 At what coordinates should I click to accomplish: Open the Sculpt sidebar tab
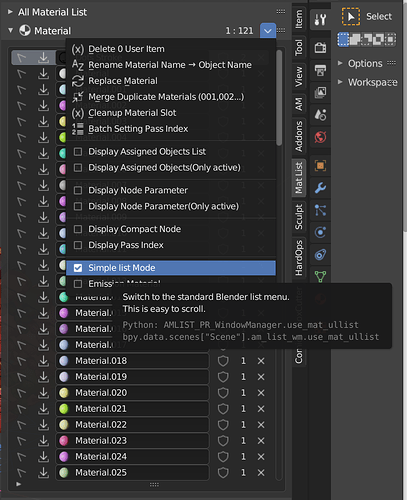299,217
